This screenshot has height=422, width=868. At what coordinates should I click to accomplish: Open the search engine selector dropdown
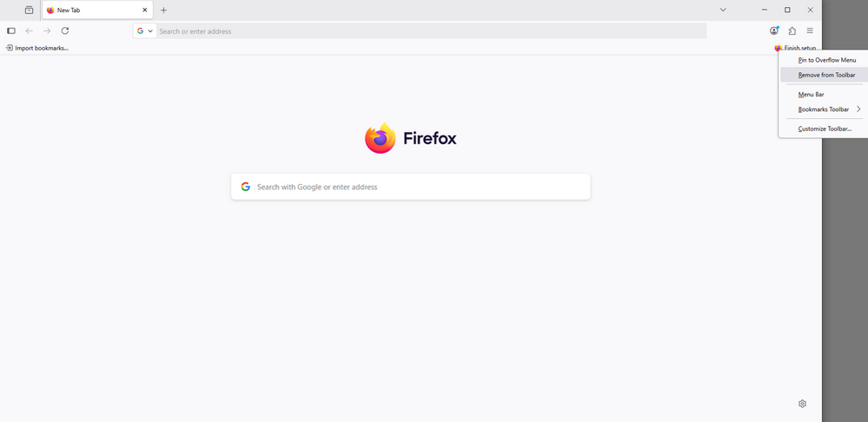[x=145, y=30]
